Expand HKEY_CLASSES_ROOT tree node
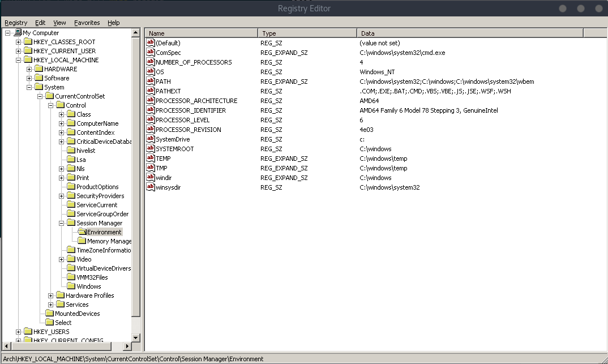608x364 pixels. 18,42
